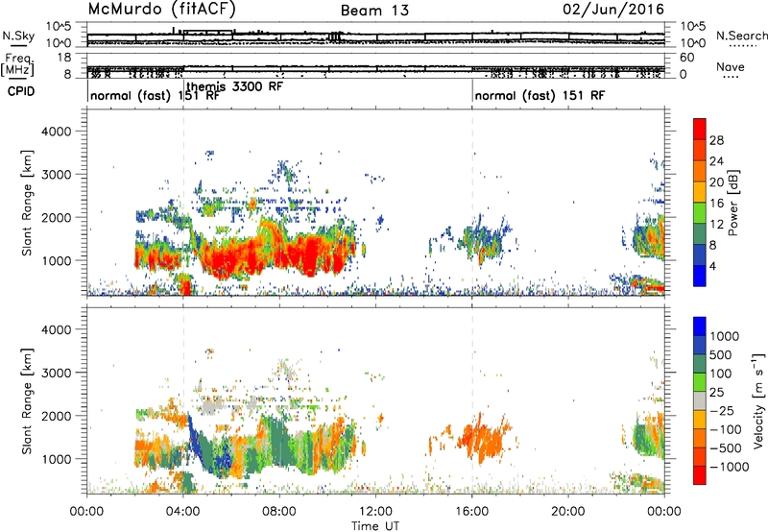Click the '16:00' time axis tick label
The image size is (768, 532).
click(x=472, y=512)
